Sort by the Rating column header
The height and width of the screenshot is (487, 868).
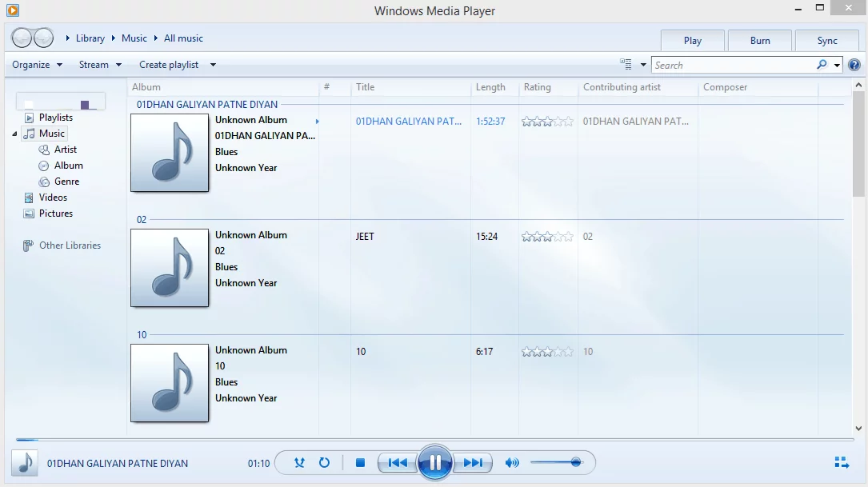(549, 87)
